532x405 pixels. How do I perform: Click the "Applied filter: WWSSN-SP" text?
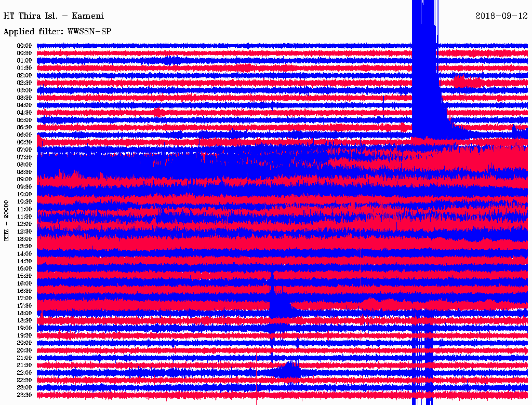point(57,32)
